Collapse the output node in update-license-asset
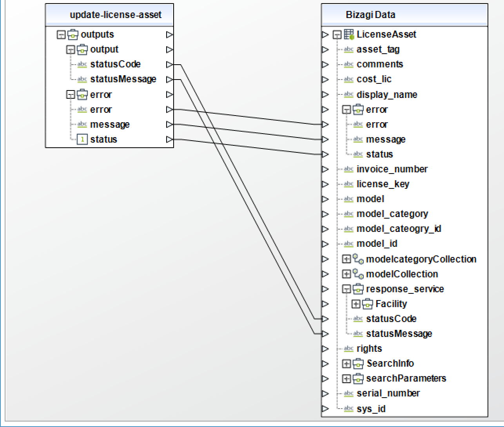This screenshot has height=427, width=504. 71,50
